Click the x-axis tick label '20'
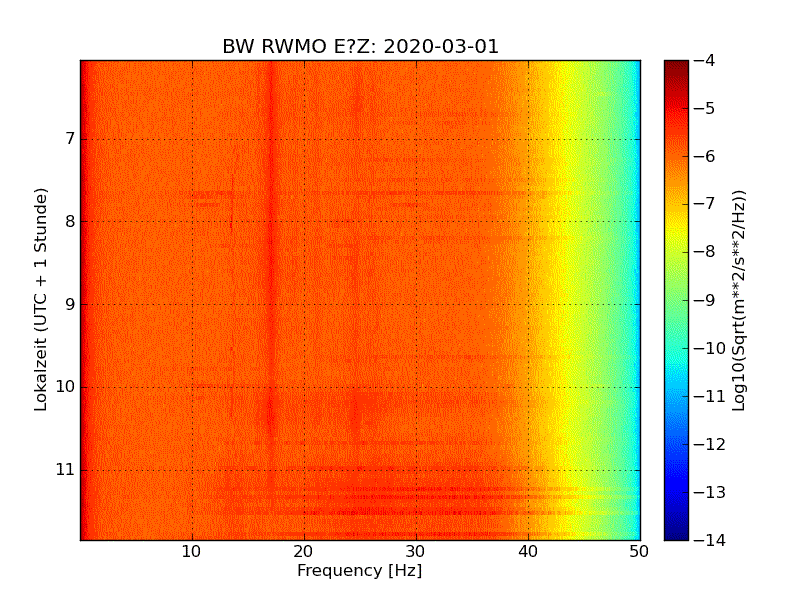This screenshot has width=800, height=600. (x=304, y=552)
